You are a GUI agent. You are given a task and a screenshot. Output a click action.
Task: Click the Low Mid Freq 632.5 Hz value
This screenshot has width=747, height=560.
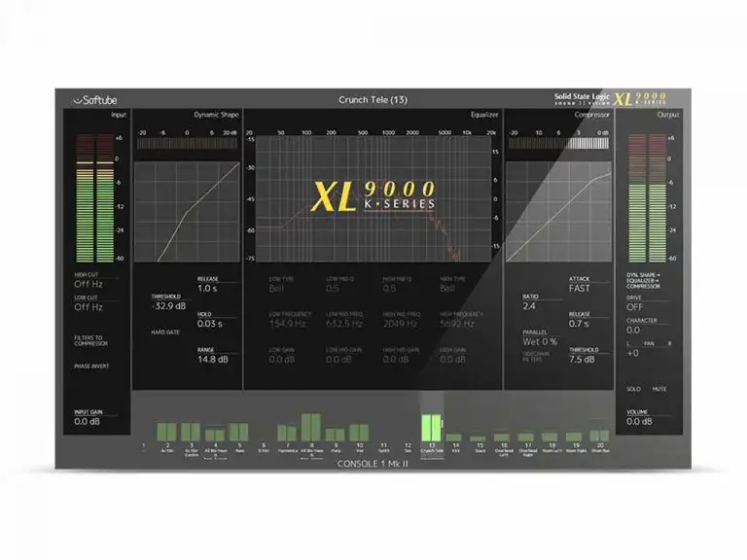click(344, 324)
